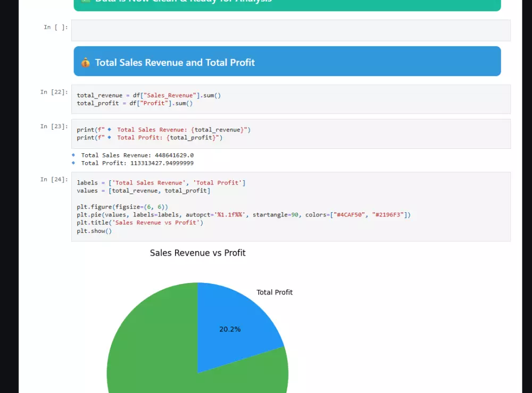The height and width of the screenshot is (393, 532).
Task: Click the In [22] cell prompt label
Action: click(53, 91)
